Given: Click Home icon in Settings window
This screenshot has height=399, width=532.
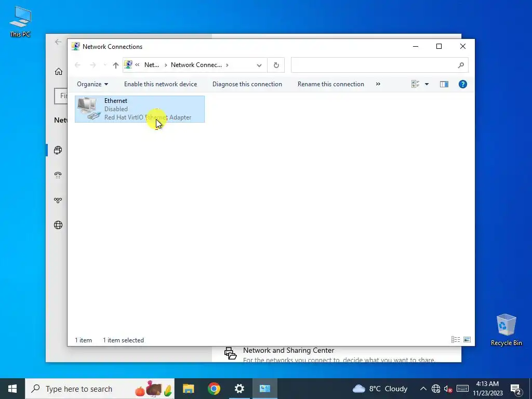Looking at the screenshot, I should point(58,72).
